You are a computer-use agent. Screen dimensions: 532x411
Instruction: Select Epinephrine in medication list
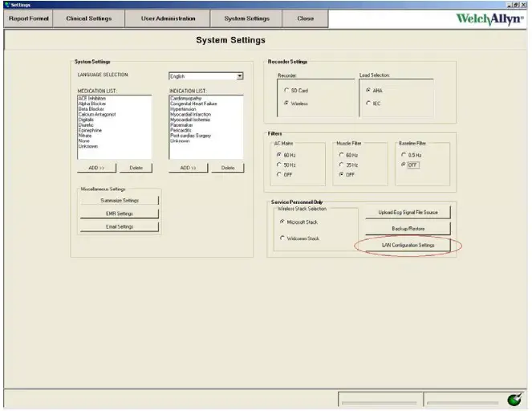(90, 130)
